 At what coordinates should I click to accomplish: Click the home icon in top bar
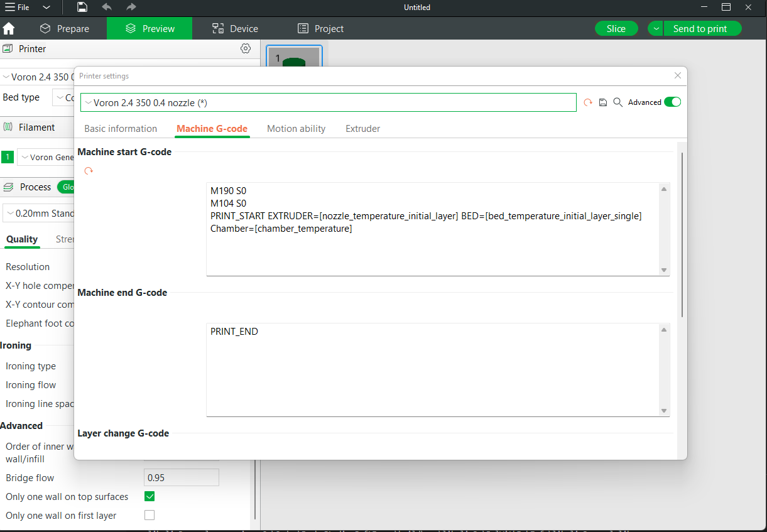coord(9,29)
